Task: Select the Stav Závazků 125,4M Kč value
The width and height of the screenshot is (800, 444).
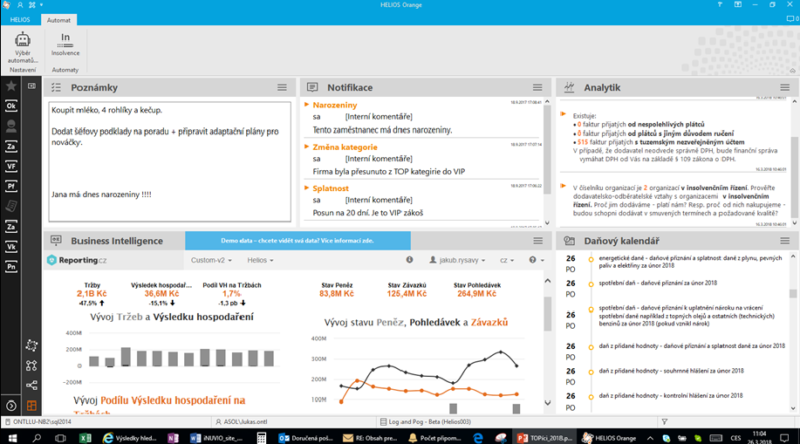Action: [x=407, y=293]
